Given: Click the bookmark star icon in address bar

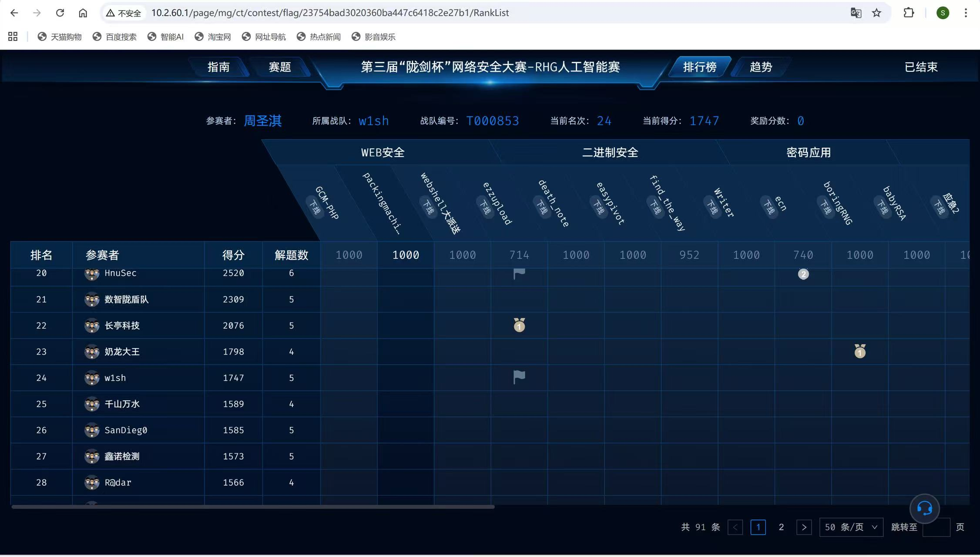Looking at the screenshot, I should 876,13.
